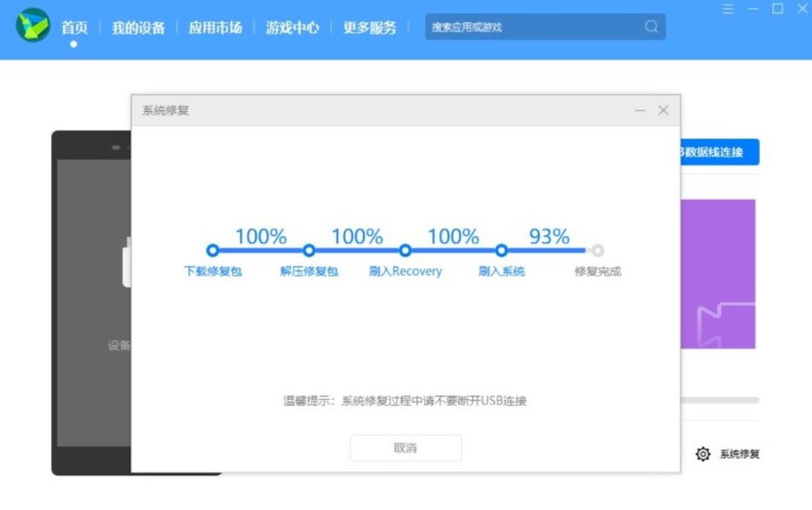Click the 取消 button
Image resolution: width=812 pixels, height=510 pixels.
[x=406, y=448]
